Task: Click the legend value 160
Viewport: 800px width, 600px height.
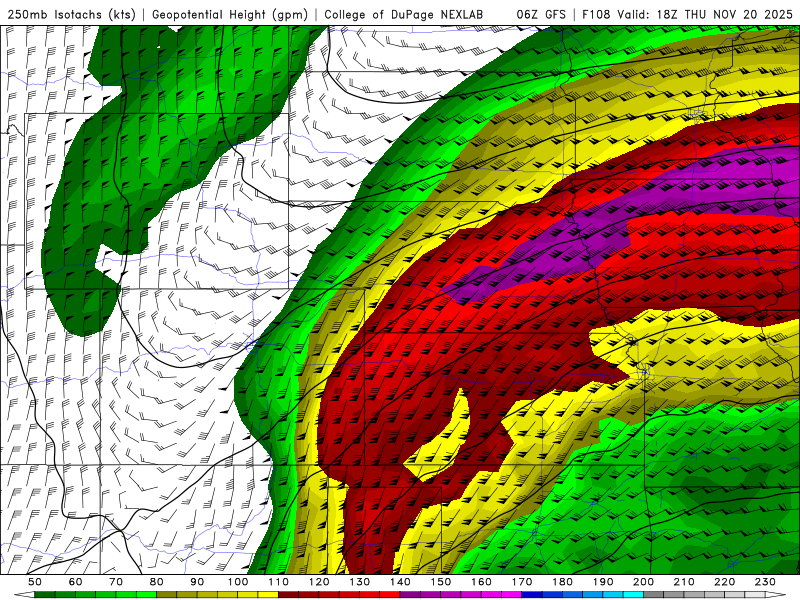Action: pos(481,582)
